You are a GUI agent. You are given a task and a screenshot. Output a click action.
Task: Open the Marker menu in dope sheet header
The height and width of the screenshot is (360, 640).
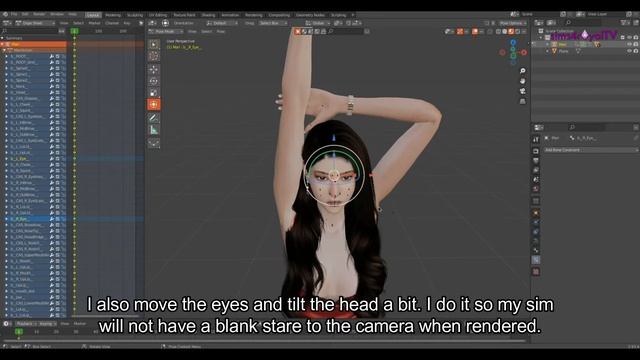click(94, 23)
